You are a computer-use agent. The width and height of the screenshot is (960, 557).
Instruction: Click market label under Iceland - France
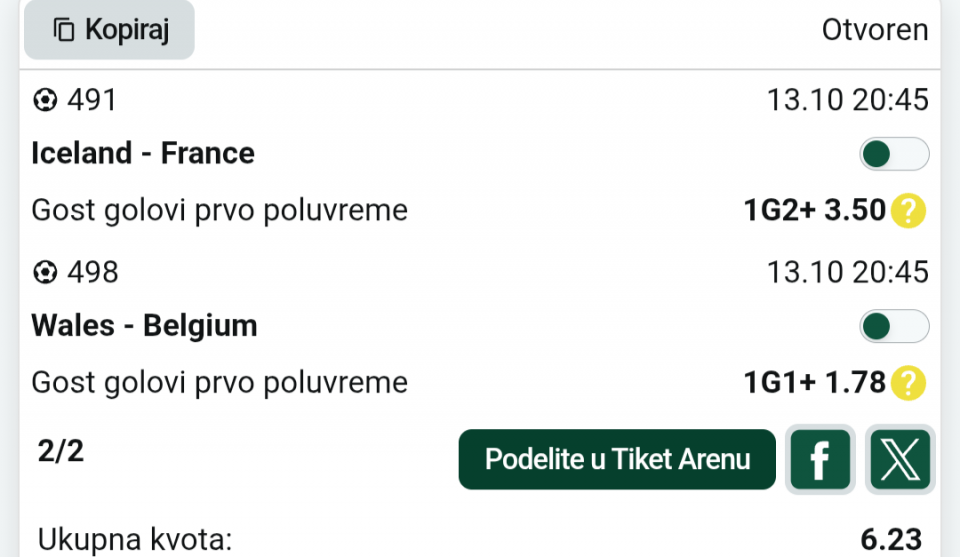coord(220,211)
